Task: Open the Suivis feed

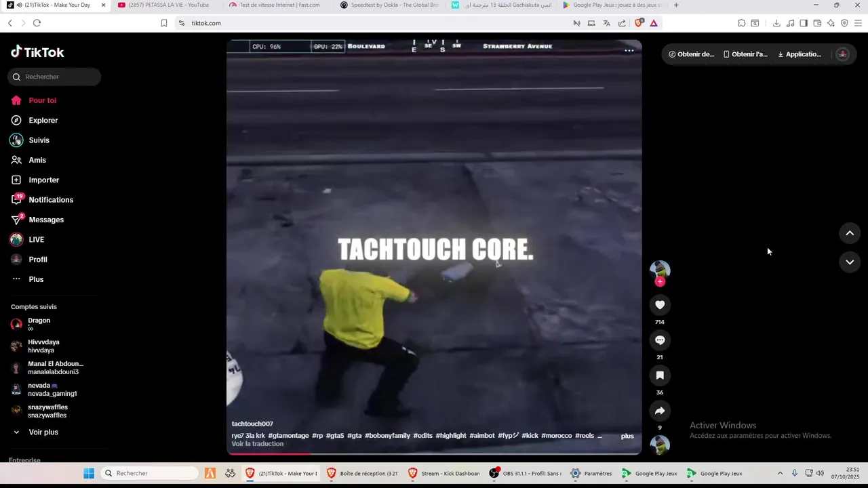Action: [39, 140]
